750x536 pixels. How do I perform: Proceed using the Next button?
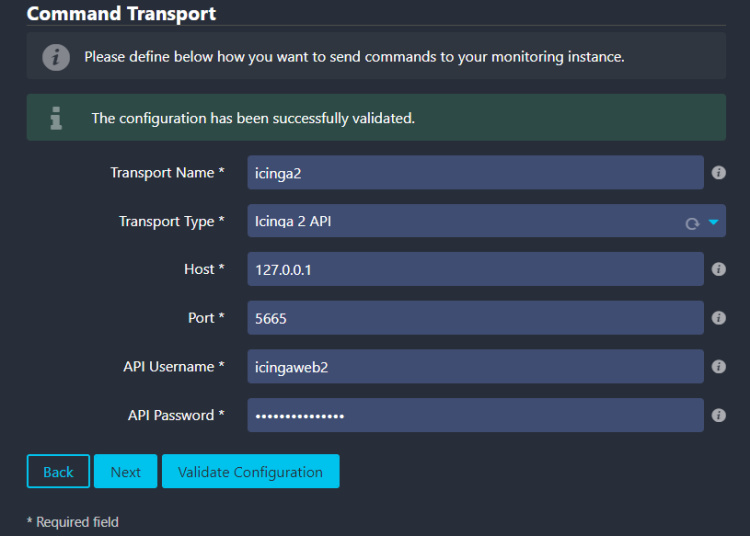tap(125, 472)
